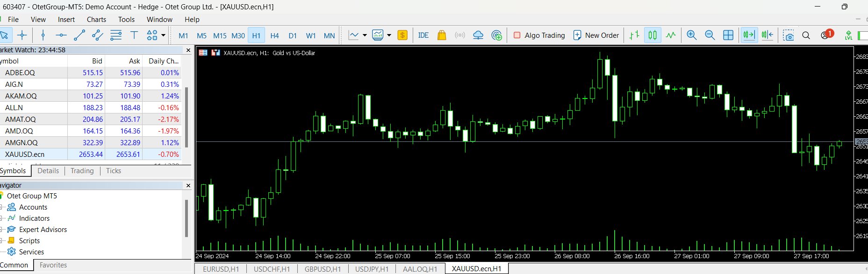Zoom in on the chart
The height and width of the screenshot is (274, 868).
tap(691, 35)
